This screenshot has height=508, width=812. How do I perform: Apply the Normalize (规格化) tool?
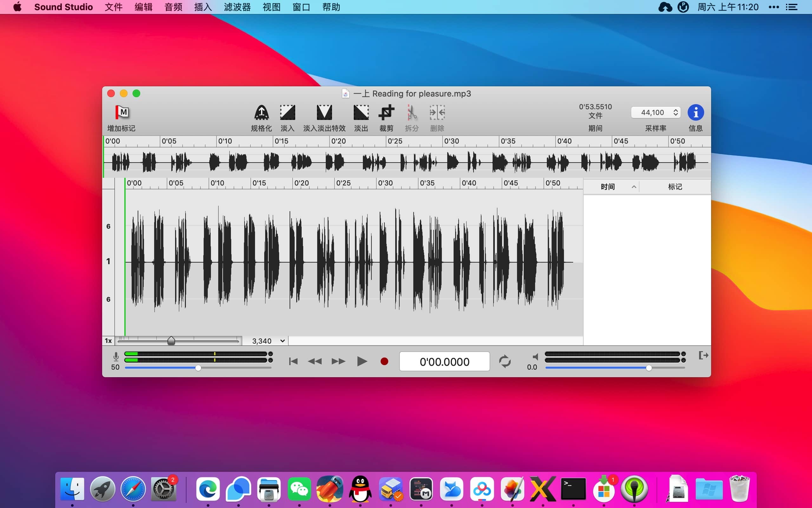click(x=261, y=112)
